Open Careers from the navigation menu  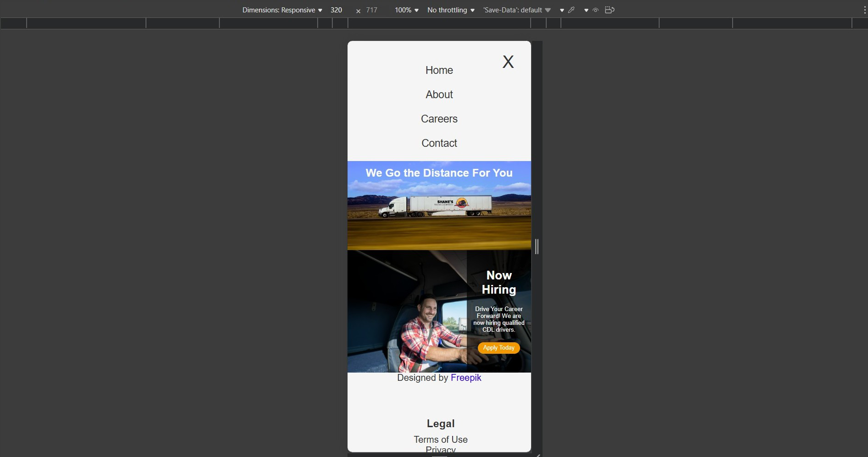[x=439, y=119]
